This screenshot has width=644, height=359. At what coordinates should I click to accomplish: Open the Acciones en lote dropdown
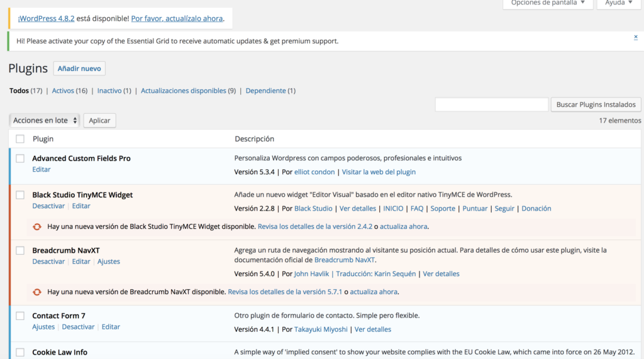pyautogui.click(x=45, y=120)
